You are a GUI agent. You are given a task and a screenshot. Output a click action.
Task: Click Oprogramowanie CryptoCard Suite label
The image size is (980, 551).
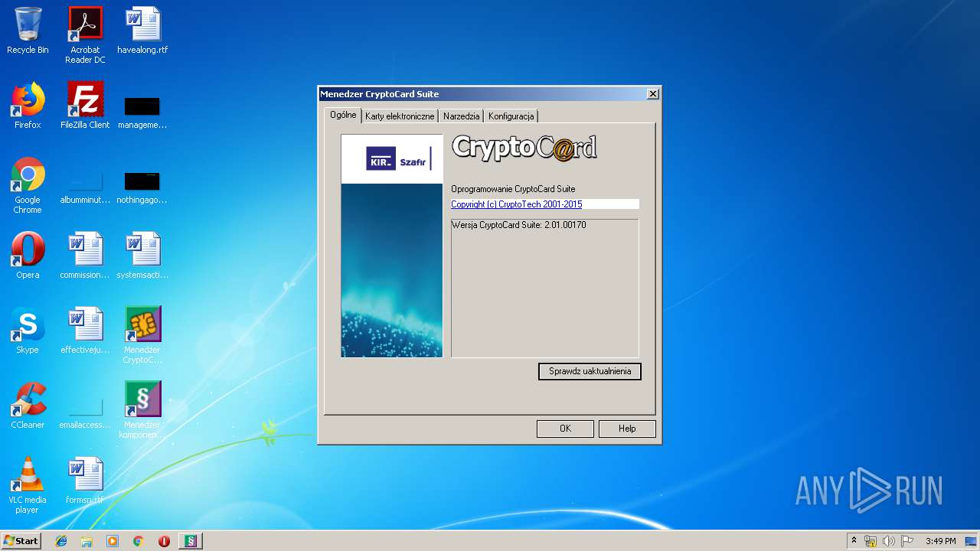click(513, 189)
